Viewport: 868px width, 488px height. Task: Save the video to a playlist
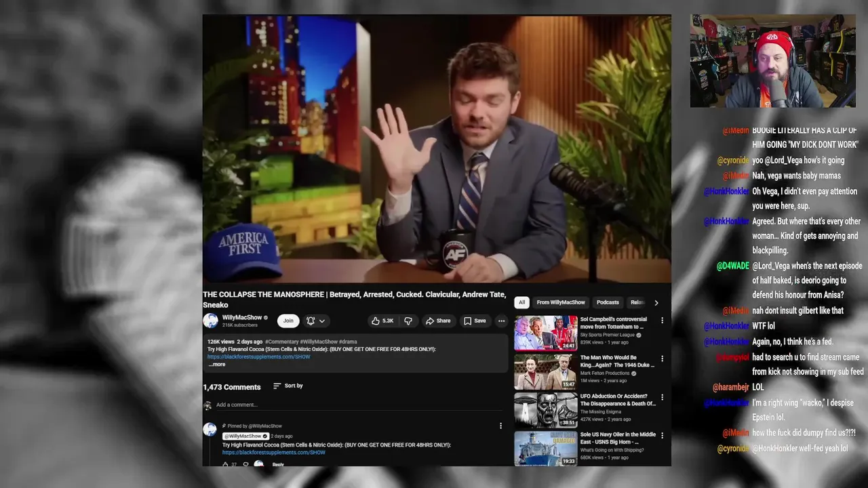pyautogui.click(x=475, y=321)
